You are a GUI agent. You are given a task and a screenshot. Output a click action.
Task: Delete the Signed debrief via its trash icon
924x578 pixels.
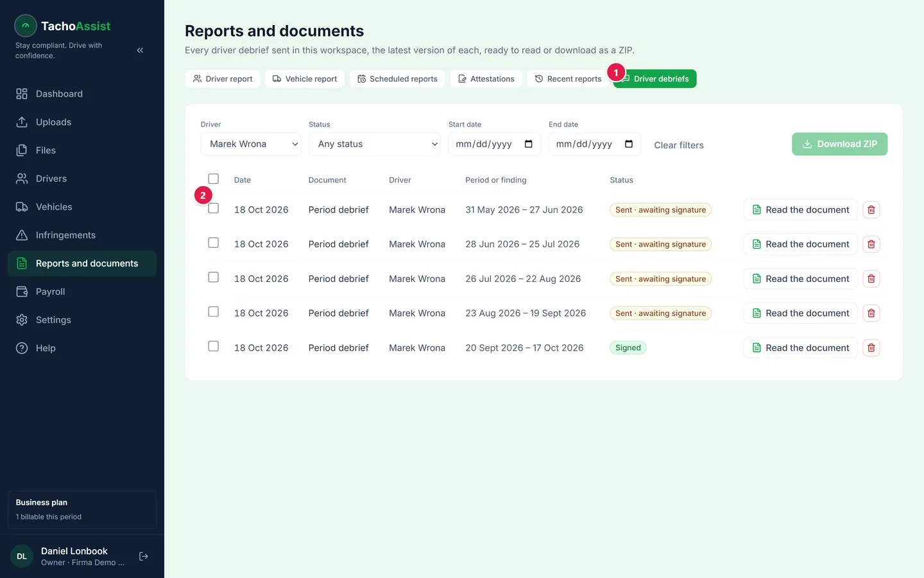(871, 347)
